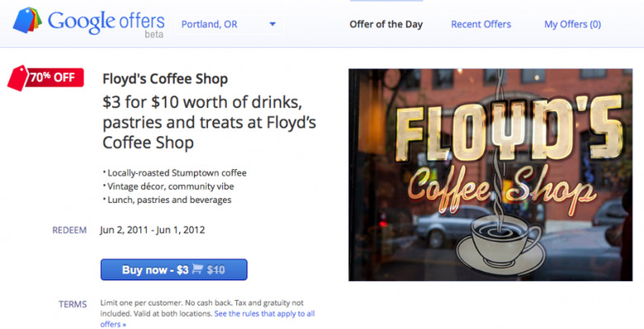This screenshot has height=329, width=644.
Task: Click the coffee cup graphic in the photo
Action: click(x=500, y=244)
